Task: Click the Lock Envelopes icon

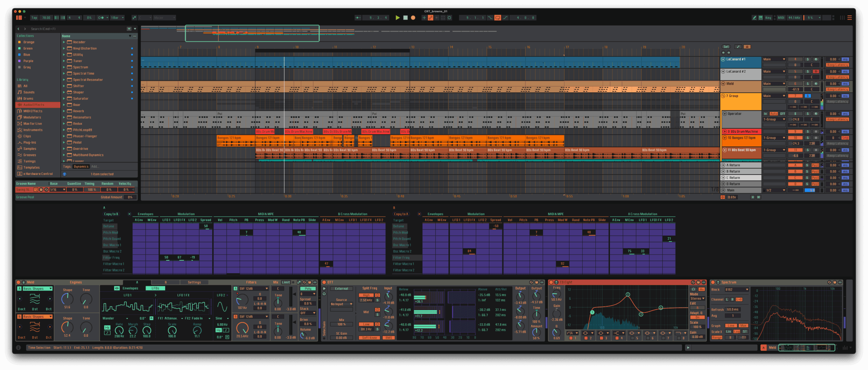Action: pos(747,47)
